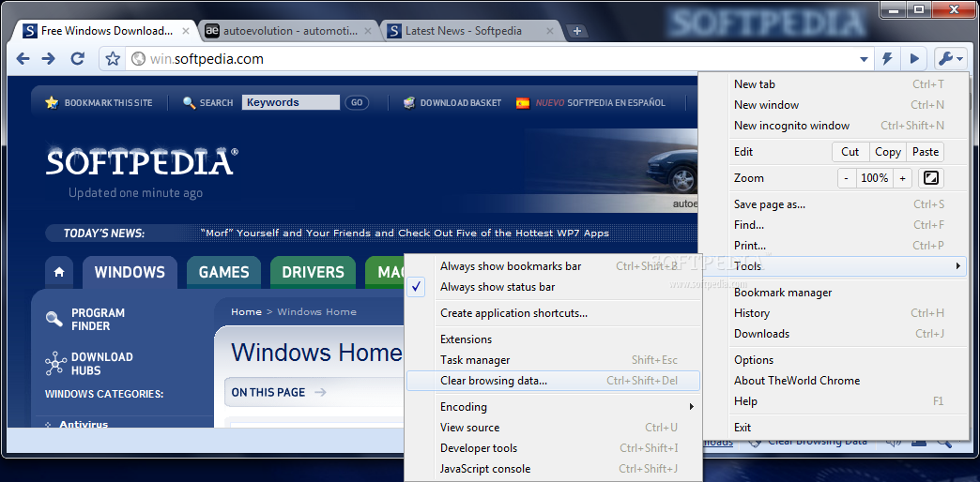Click the fullscreen icon next to Zoom
Image resolution: width=980 pixels, height=482 pixels.
tap(931, 178)
